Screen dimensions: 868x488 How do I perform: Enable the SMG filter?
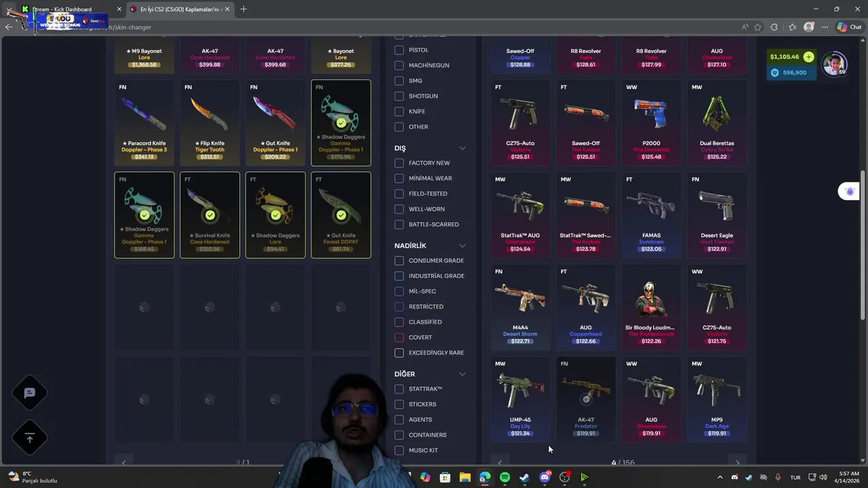click(x=399, y=81)
